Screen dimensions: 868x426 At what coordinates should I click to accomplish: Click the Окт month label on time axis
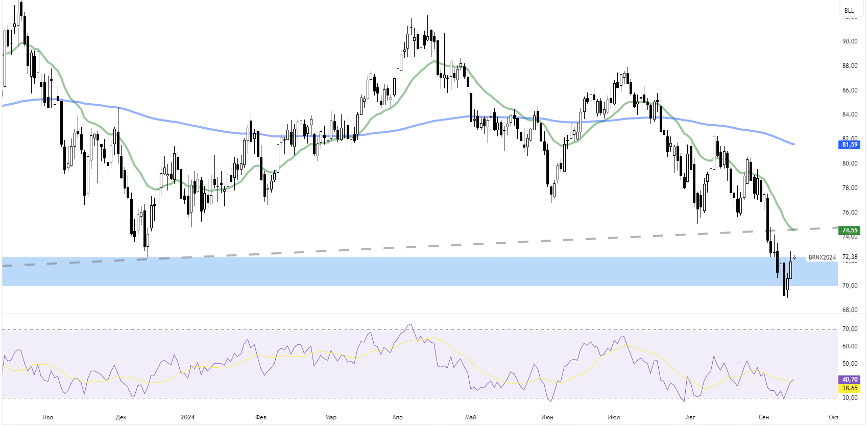point(833,417)
